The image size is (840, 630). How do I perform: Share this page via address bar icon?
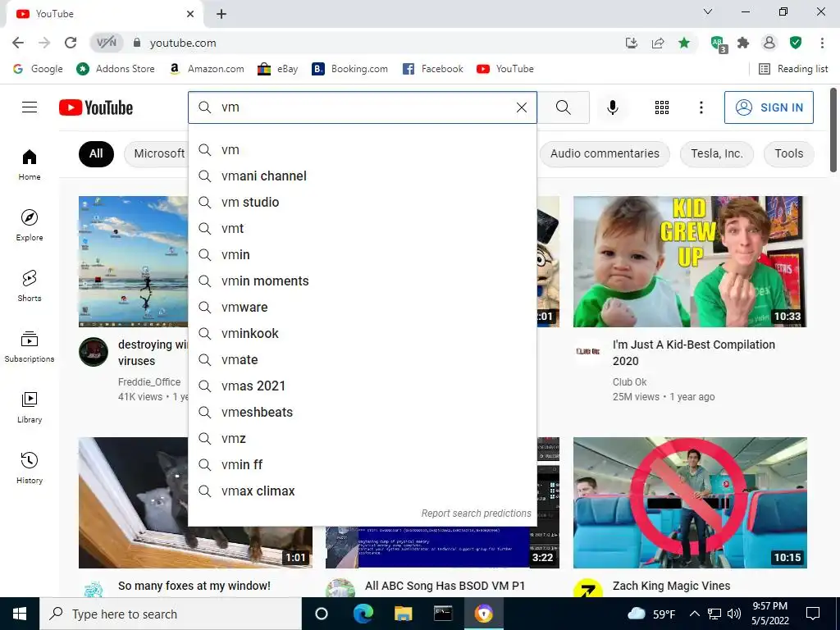pos(658,43)
